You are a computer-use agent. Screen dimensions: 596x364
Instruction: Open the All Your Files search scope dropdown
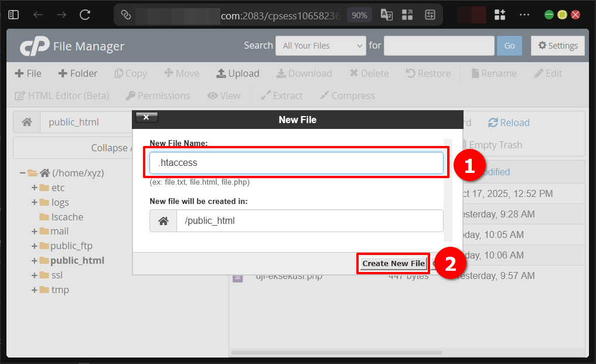point(321,45)
